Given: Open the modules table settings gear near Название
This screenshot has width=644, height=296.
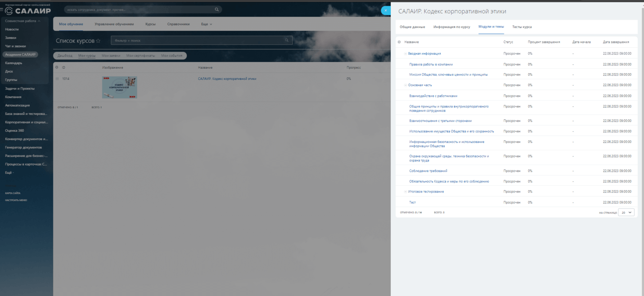Looking at the screenshot, I should click(399, 42).
